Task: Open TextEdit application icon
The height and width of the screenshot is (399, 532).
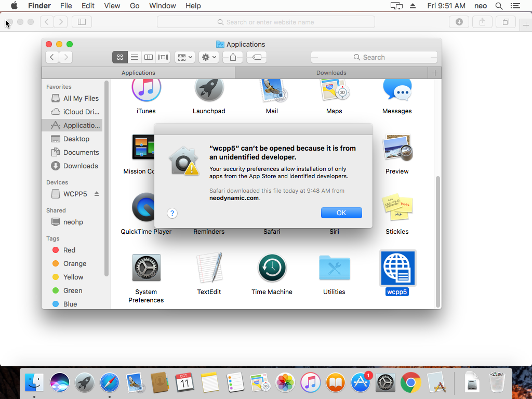Action: [209, 268]
